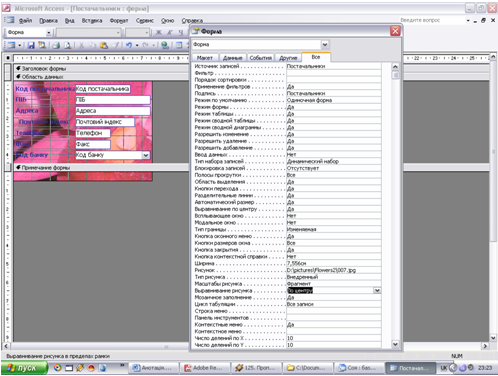Switch to the Макет tab
The image size is (498, 376).
coord(205,58)
